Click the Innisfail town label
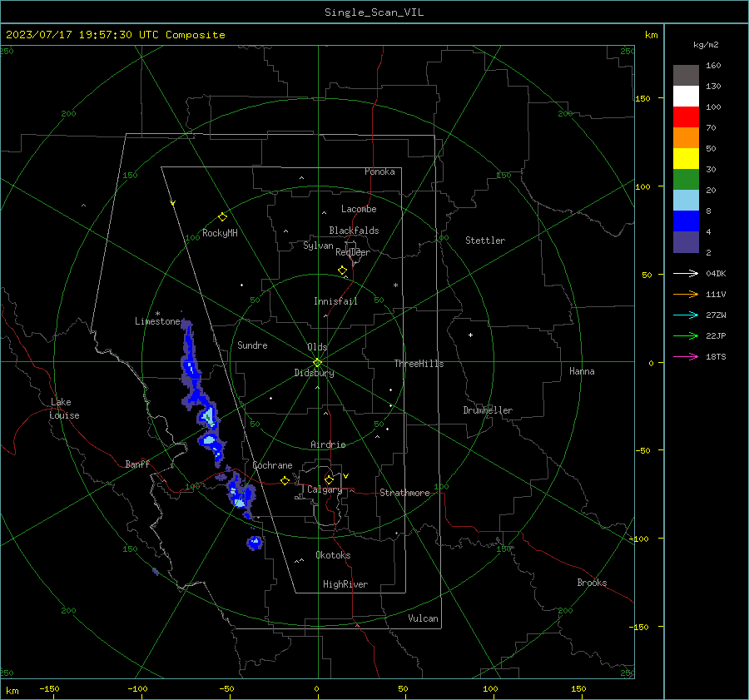Screen dimensions: 749x700 pos(335,301)
